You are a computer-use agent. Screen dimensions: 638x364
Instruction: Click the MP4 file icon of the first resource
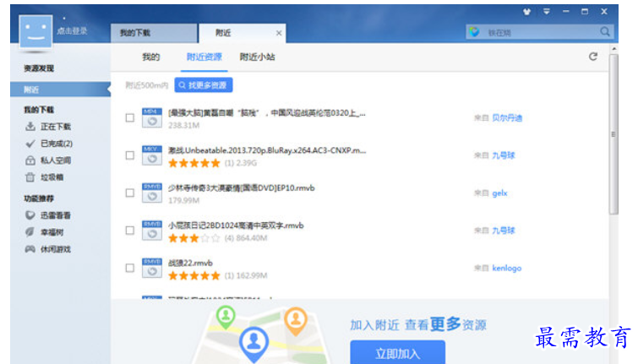click(x=152, y=118)
